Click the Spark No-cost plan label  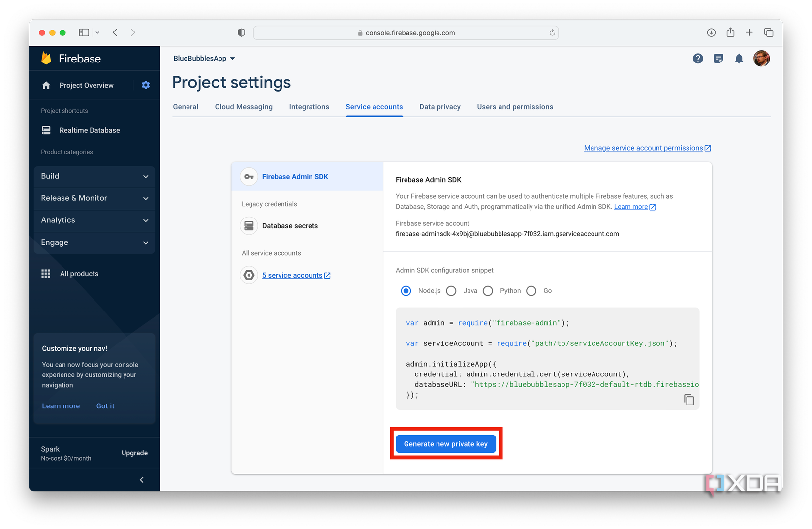66,453
